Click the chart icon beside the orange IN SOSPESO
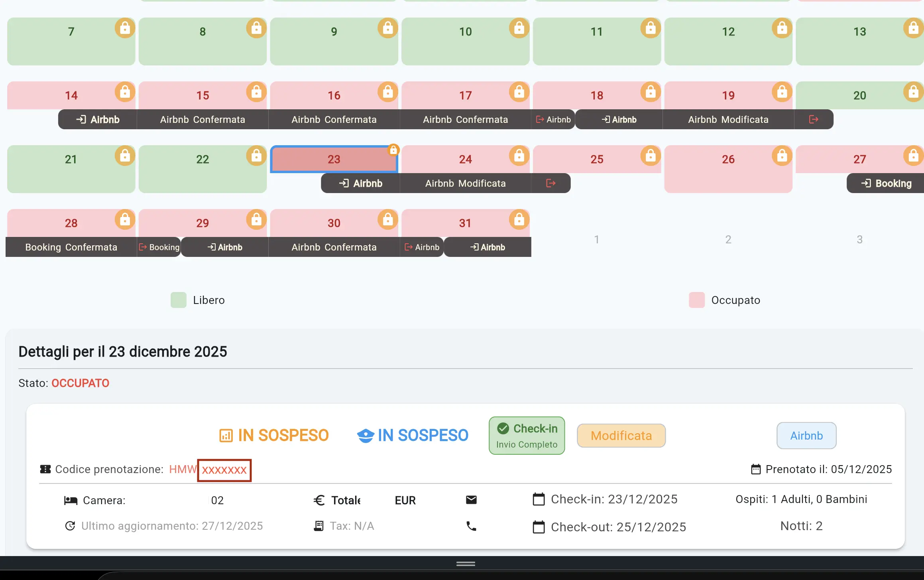 226,436
